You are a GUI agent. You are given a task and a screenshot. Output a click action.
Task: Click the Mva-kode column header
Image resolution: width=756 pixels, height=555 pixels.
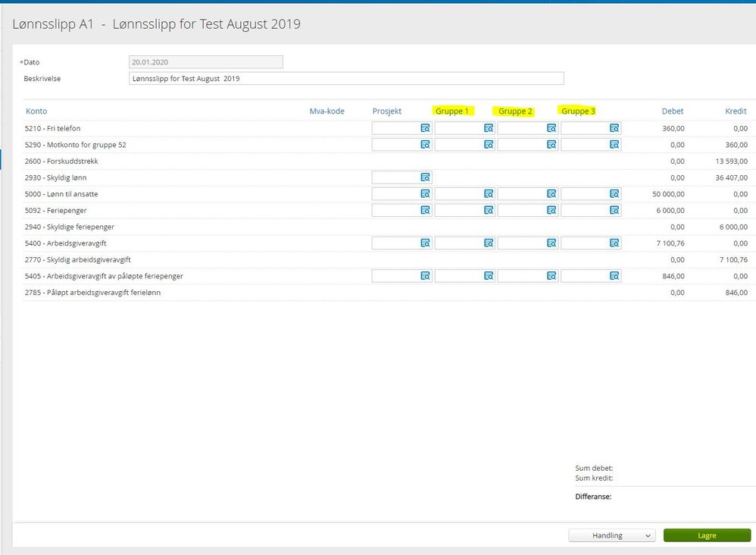(x=327, y=111)
